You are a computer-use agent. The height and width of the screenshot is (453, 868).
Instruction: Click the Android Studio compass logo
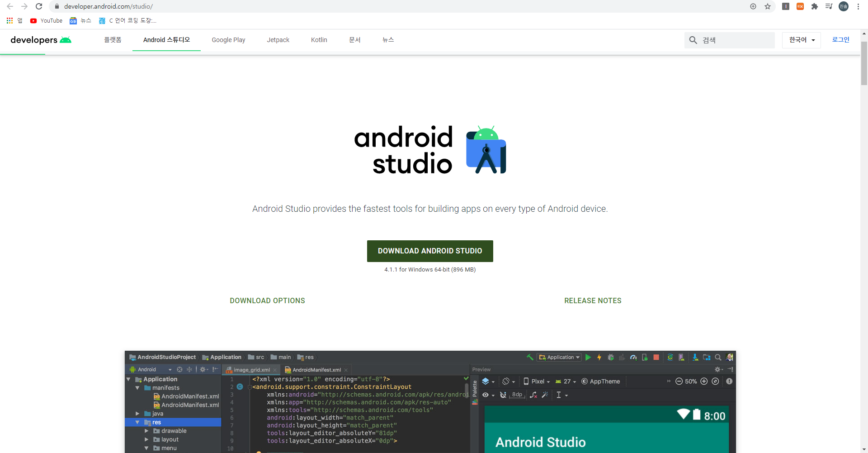[x=486, y=150]
